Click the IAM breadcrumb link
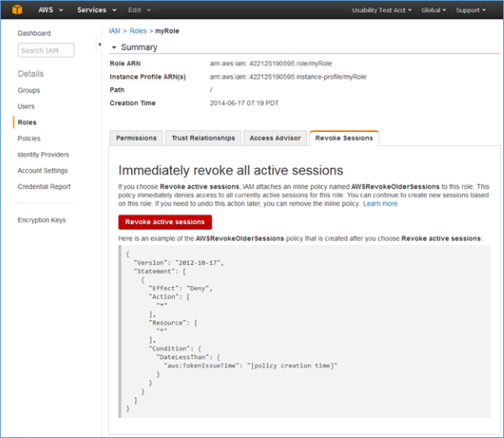 pyautogui.click(x=115, y=31)
